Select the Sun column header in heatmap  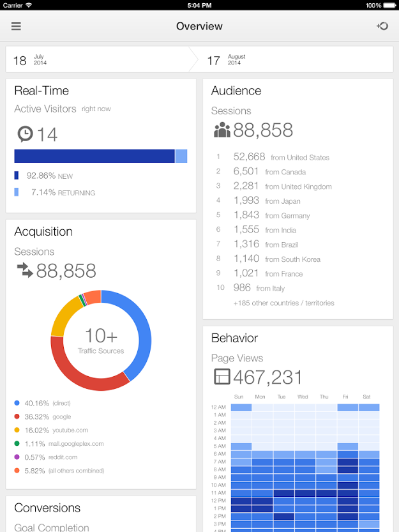coord(239,397)
